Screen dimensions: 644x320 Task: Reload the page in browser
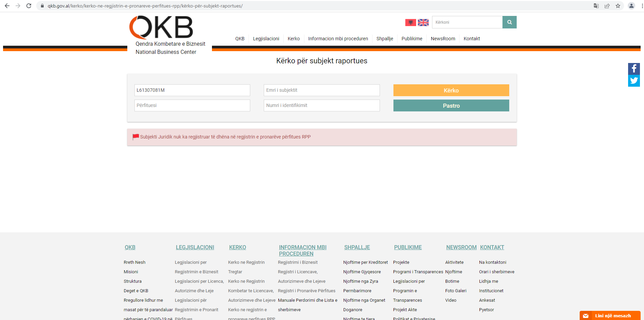tap(29, 6)
